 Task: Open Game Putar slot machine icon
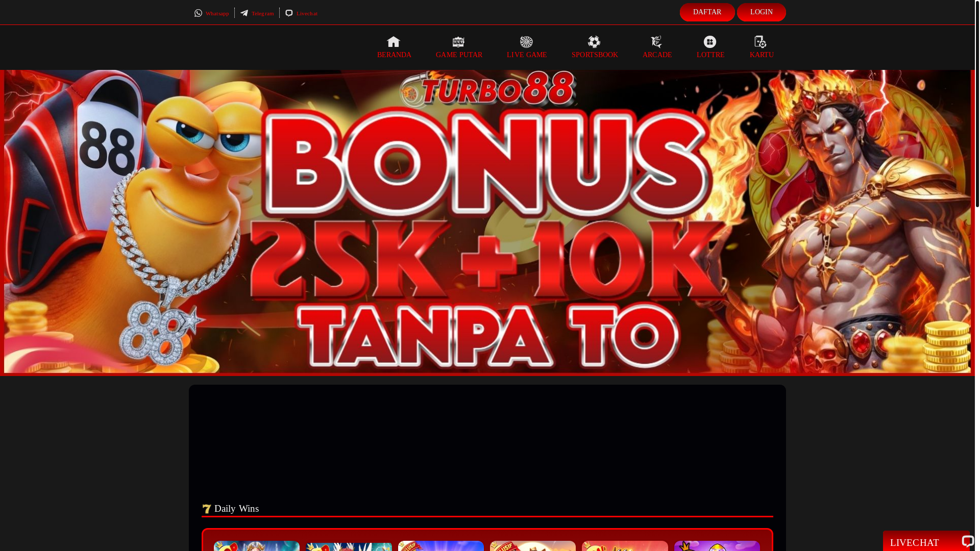click(x=458, y=42)
